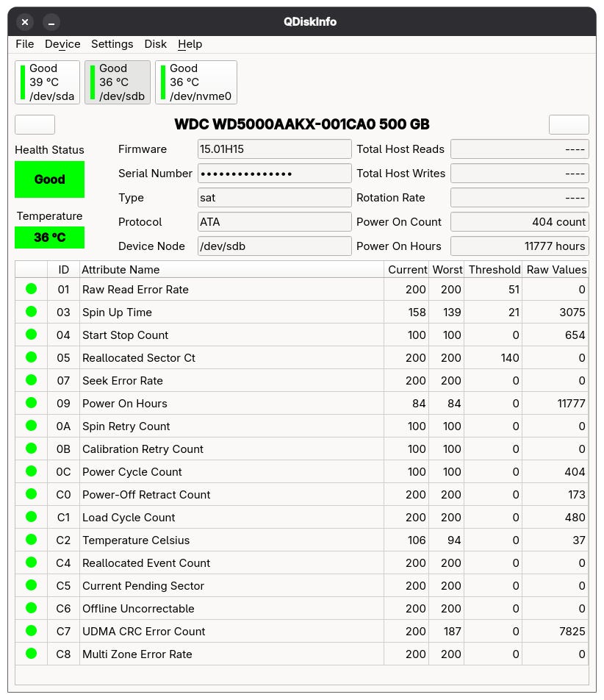604x700 pixels.
Task: Click green status dot for Load Cycle Count
Action: [31, 516]
